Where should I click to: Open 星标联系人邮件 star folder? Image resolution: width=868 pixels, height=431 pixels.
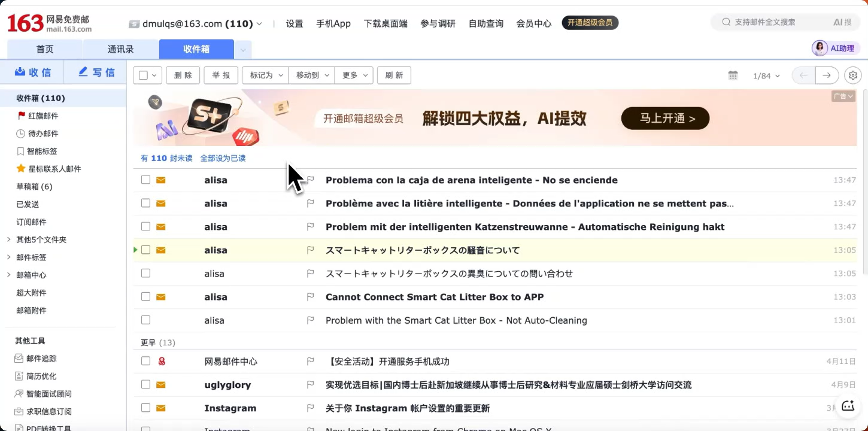48,169
